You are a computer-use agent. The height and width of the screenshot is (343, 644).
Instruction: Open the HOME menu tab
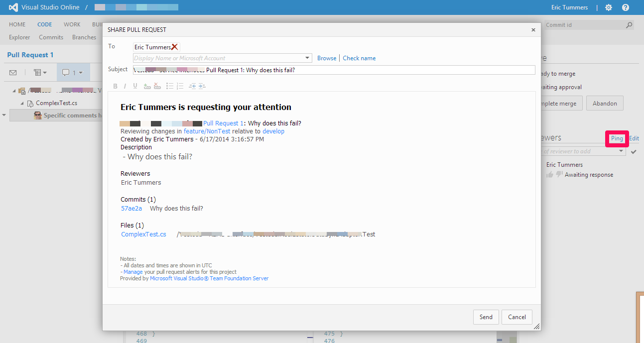pyautogui.click(x=17, y=24)
